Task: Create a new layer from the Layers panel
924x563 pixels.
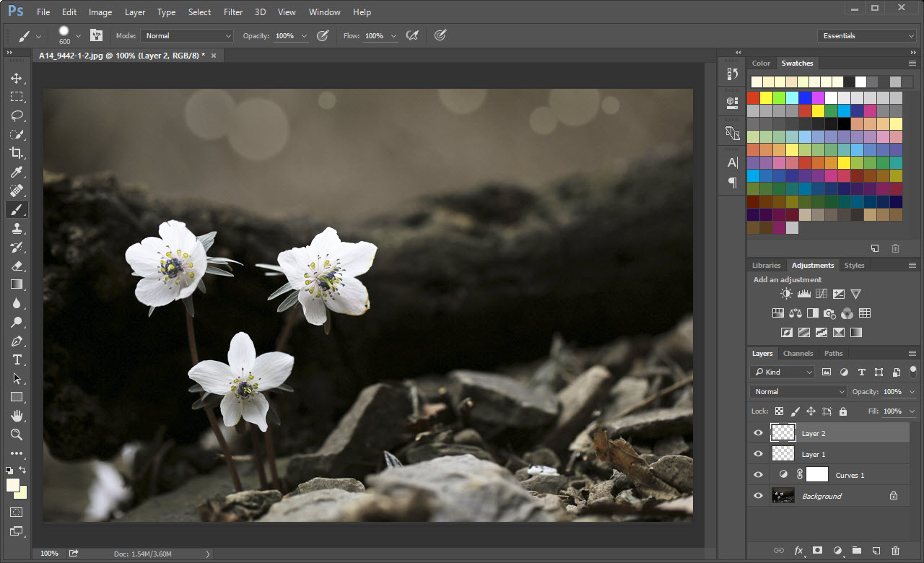Action: pos(876,551)
